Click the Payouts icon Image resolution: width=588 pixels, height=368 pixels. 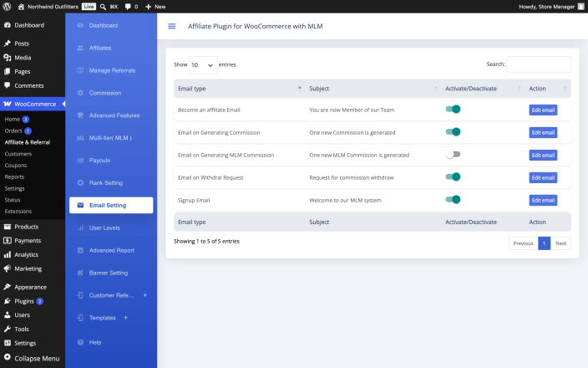click(x=80, y=161)
